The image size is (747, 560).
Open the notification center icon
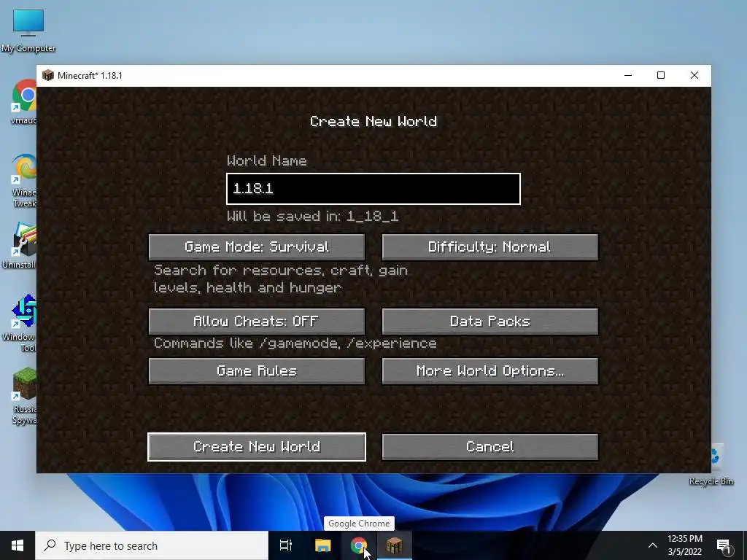click(724, 547)
